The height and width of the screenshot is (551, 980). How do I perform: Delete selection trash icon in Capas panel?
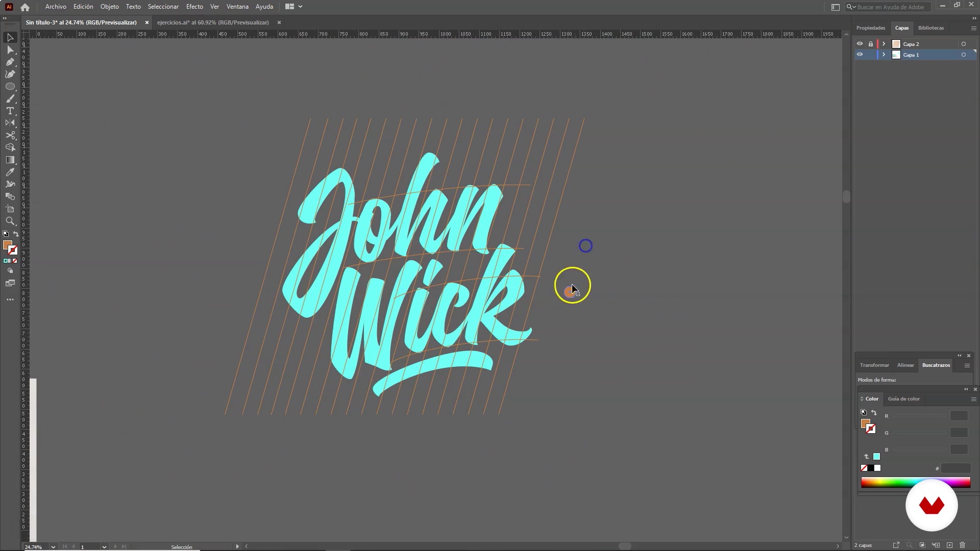pos(963,545)
